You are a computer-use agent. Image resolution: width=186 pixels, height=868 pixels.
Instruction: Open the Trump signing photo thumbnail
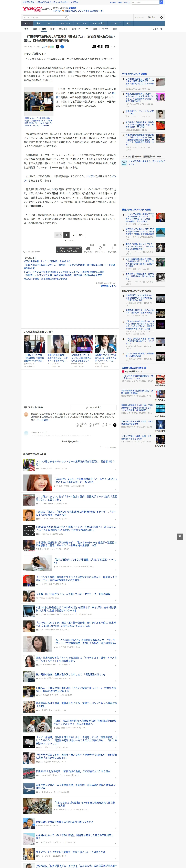[x=39, y=102]
